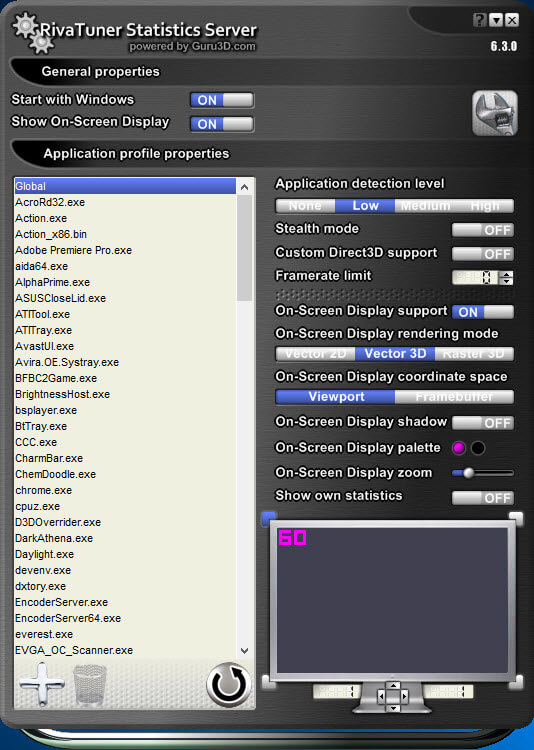The height and width of the screenshot is (750, 534).
Task: Select EVGA_OC_Scanner.exe profile
Action: (125, 651)
